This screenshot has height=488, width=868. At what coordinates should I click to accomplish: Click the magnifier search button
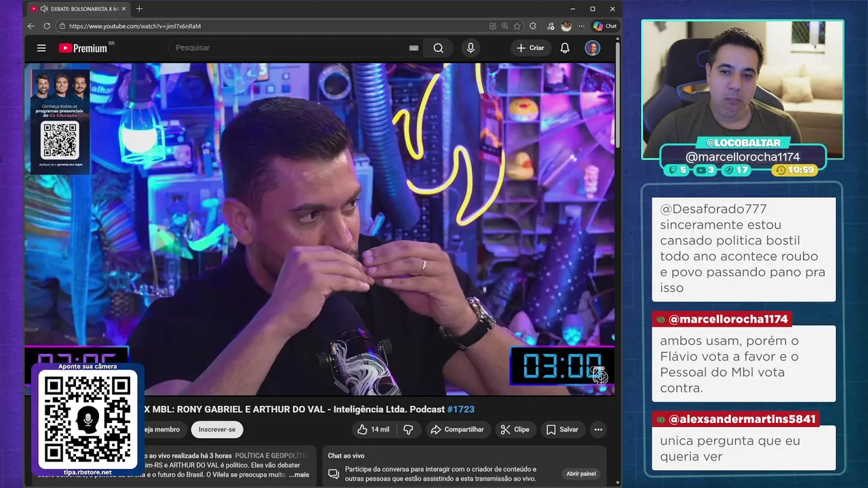[439, 48]
